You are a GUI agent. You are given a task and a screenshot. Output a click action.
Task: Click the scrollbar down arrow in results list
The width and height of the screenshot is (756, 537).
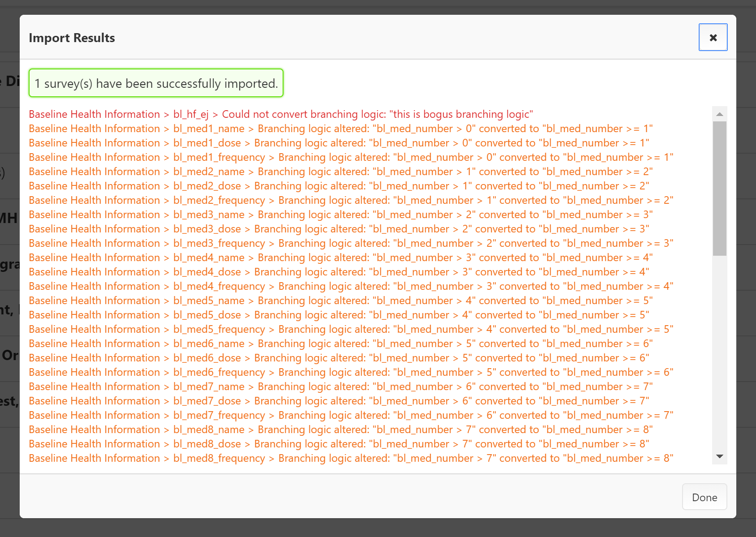[719, 456]
